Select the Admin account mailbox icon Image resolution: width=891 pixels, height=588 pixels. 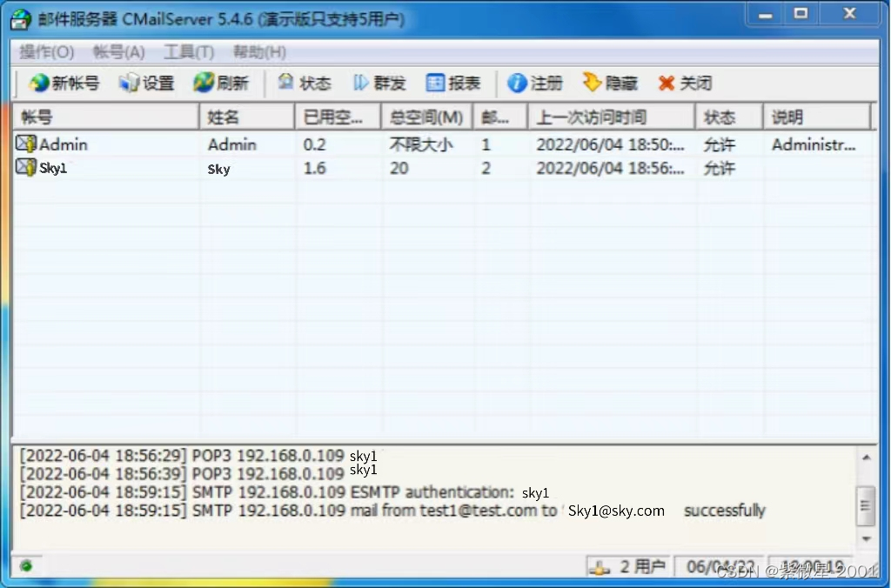pyautogui.click(x=25, y=144)
